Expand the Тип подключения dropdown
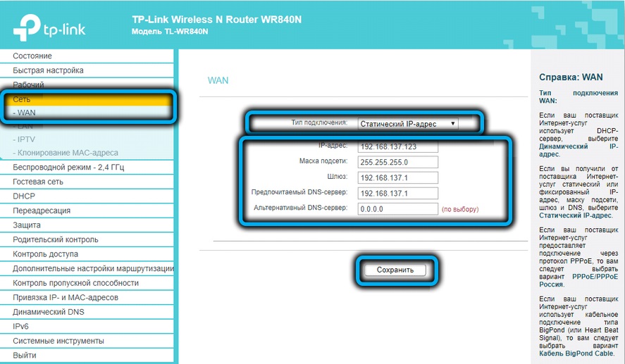 point(408,124)
